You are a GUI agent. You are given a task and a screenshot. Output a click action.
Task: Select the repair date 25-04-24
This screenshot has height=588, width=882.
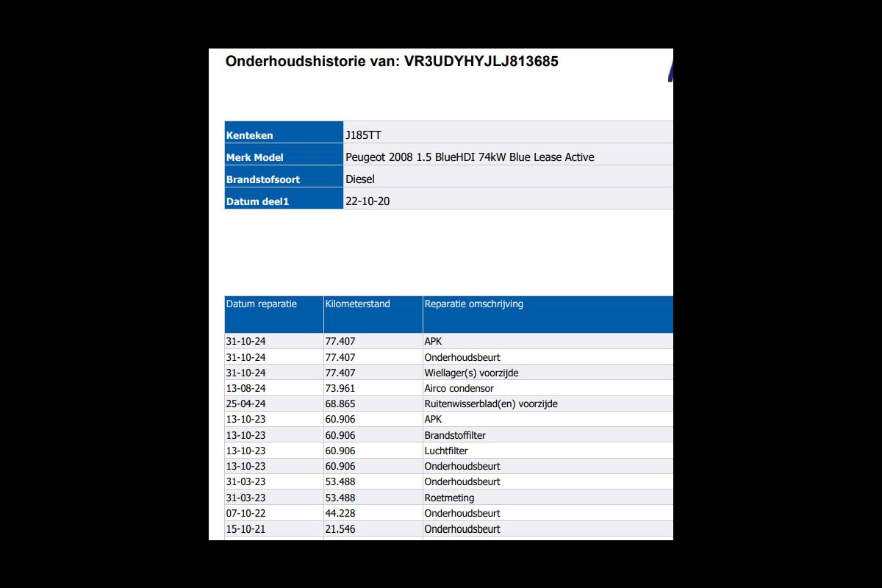tap(245, 404)
